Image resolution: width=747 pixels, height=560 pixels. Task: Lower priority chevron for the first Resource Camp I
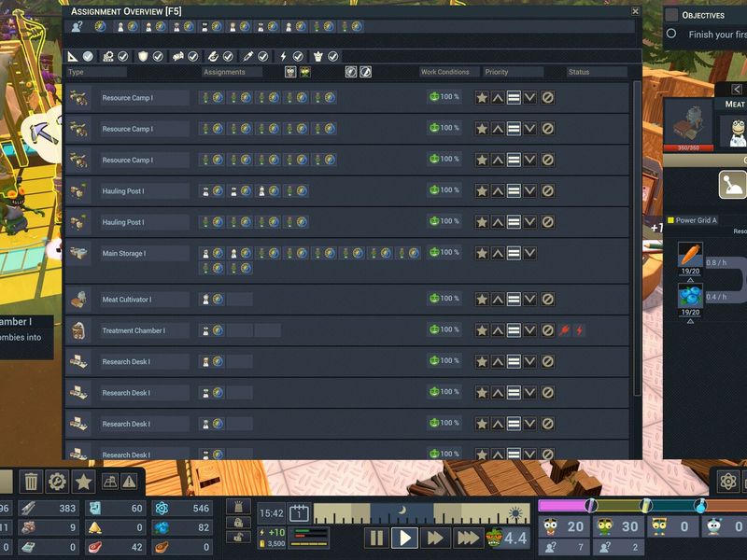click(x=529, y=98)
